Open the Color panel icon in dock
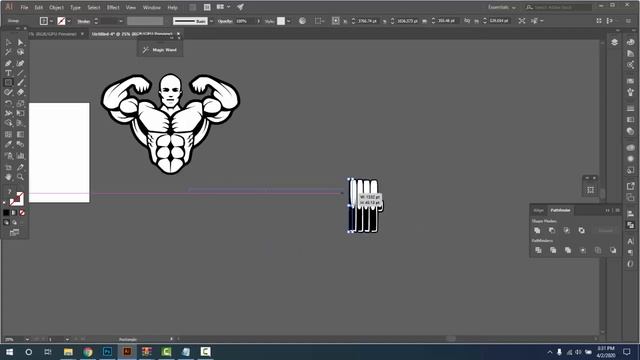 pos(630,42)
